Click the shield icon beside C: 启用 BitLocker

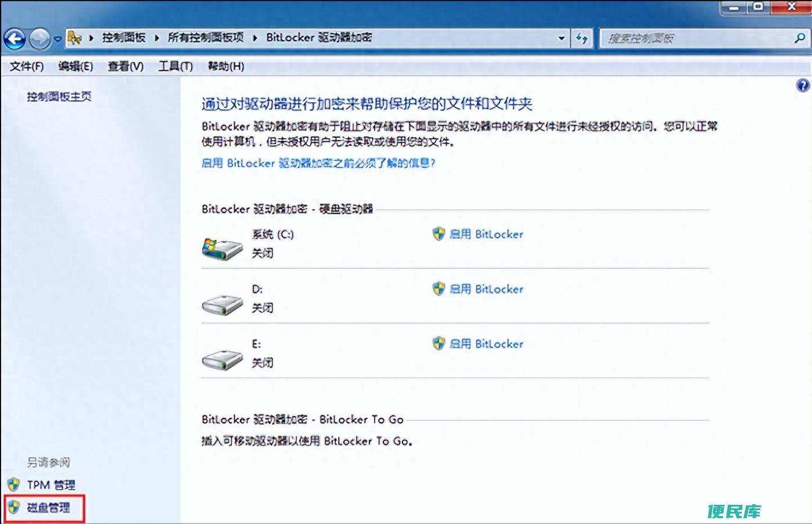[439, 234]
